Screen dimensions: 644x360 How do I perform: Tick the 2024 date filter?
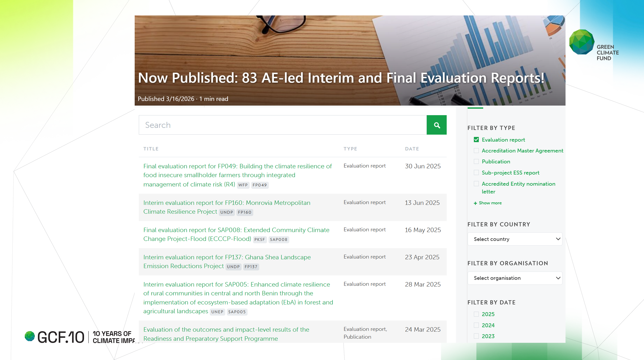point(476,325)
